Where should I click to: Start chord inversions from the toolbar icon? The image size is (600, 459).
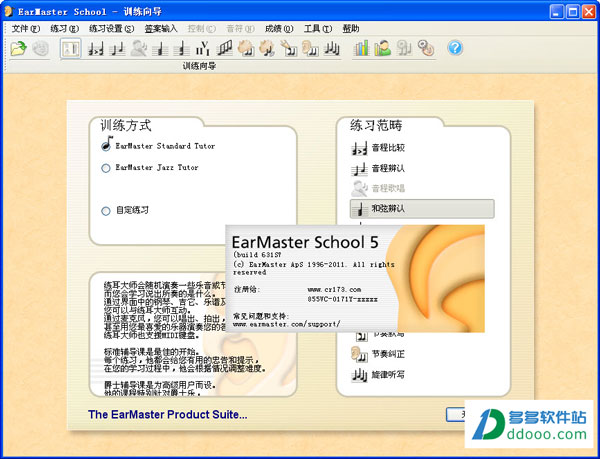pyautogui.click(x=181, y=49)
